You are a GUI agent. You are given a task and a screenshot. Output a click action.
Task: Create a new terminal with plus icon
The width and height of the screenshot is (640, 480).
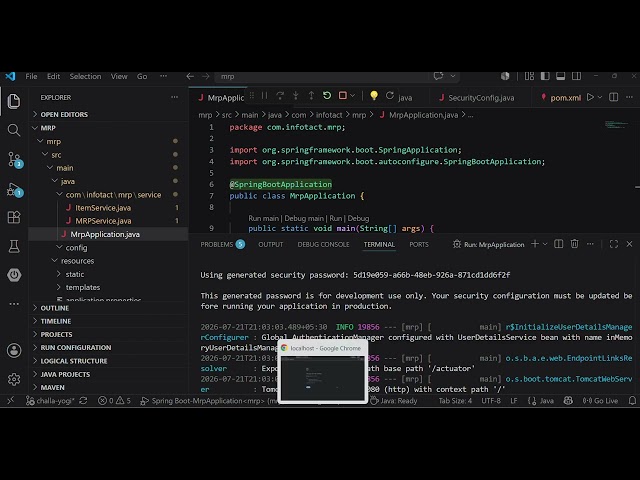tap(535, 244)
